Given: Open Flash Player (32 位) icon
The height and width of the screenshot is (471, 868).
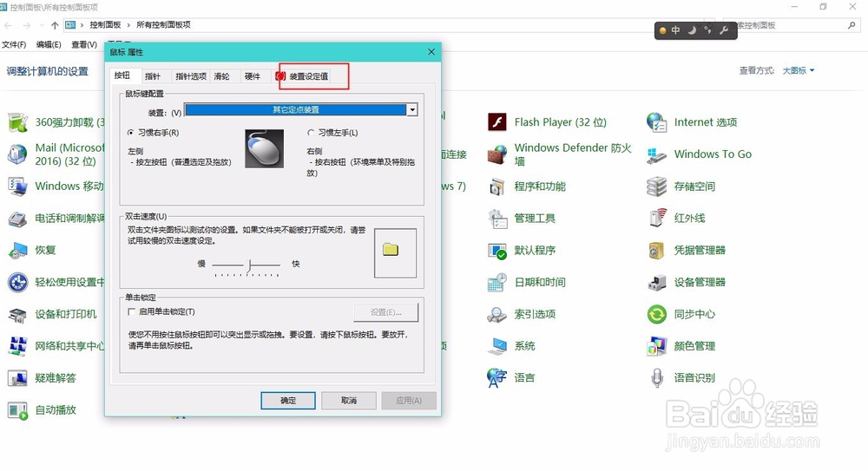Looking at the screenshot, I should click(x=497, y=121).
